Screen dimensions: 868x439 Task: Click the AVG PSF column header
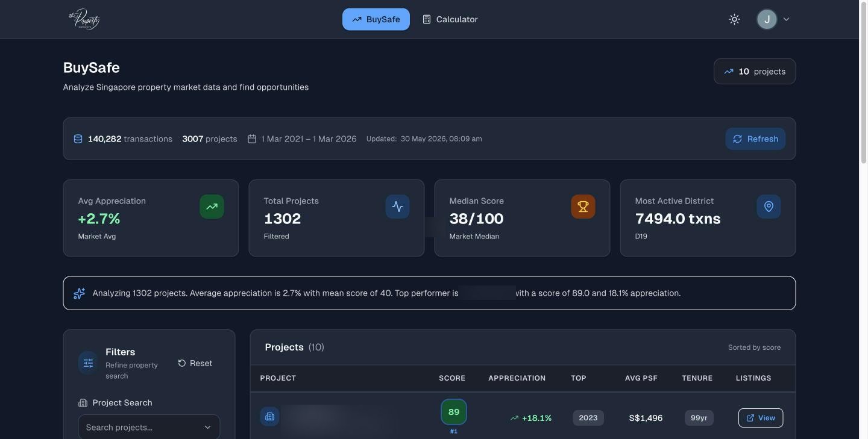641,378
